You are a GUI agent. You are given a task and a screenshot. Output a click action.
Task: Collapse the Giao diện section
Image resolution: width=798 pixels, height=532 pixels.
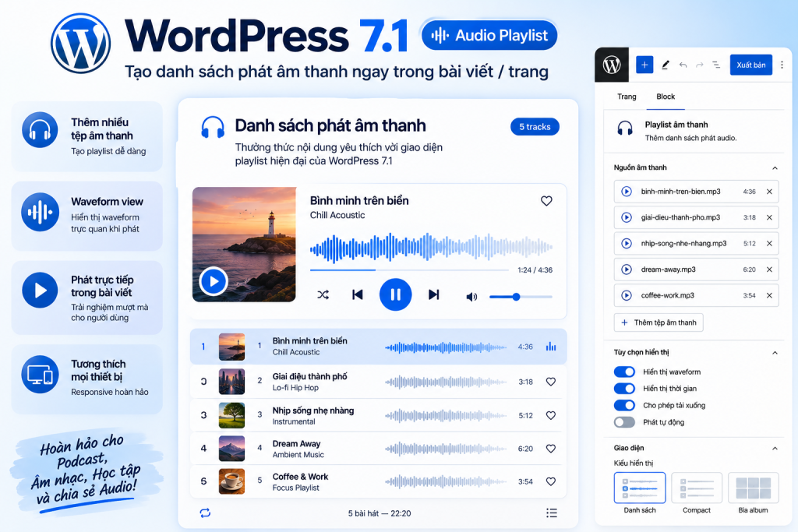click(775, 448)
